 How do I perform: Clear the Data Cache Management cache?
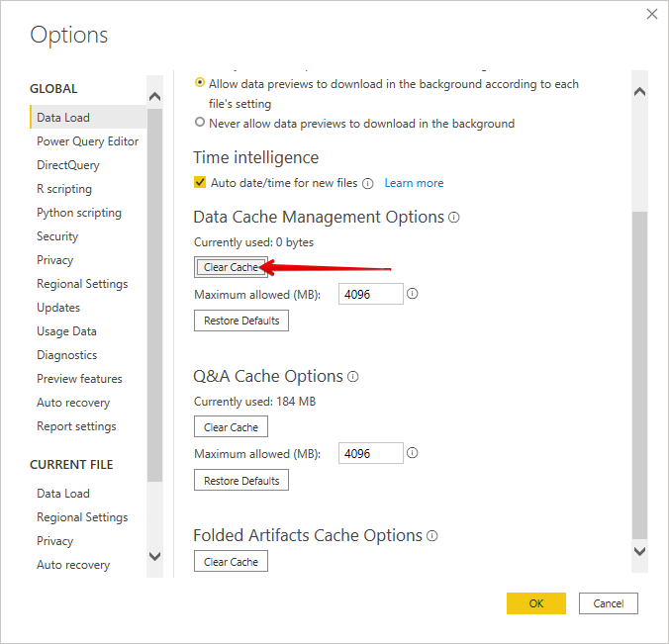tap(231, 267)
